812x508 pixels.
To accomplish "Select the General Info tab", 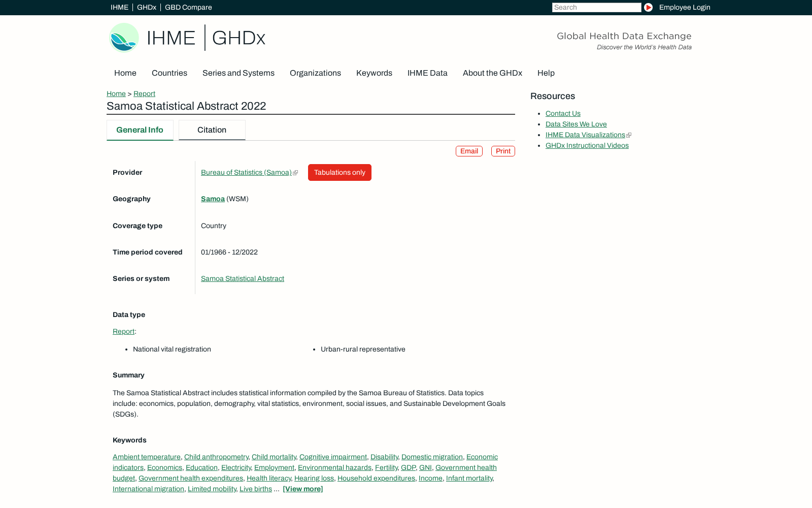I will 140,130.
